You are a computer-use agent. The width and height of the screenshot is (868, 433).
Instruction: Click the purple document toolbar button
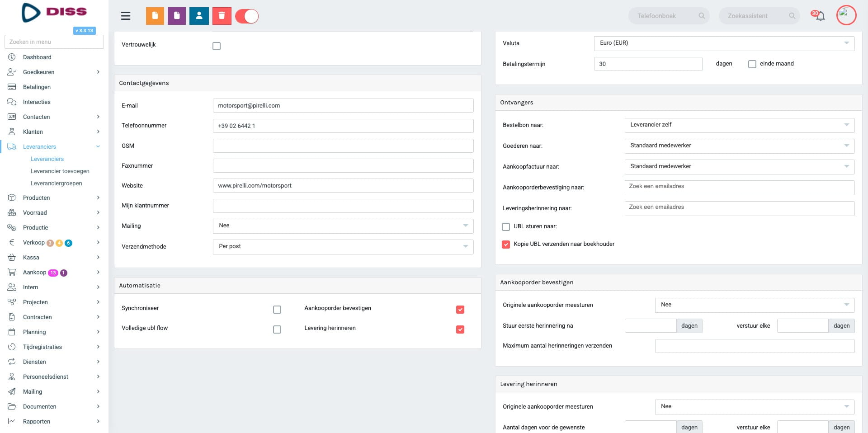click(177, 16)
